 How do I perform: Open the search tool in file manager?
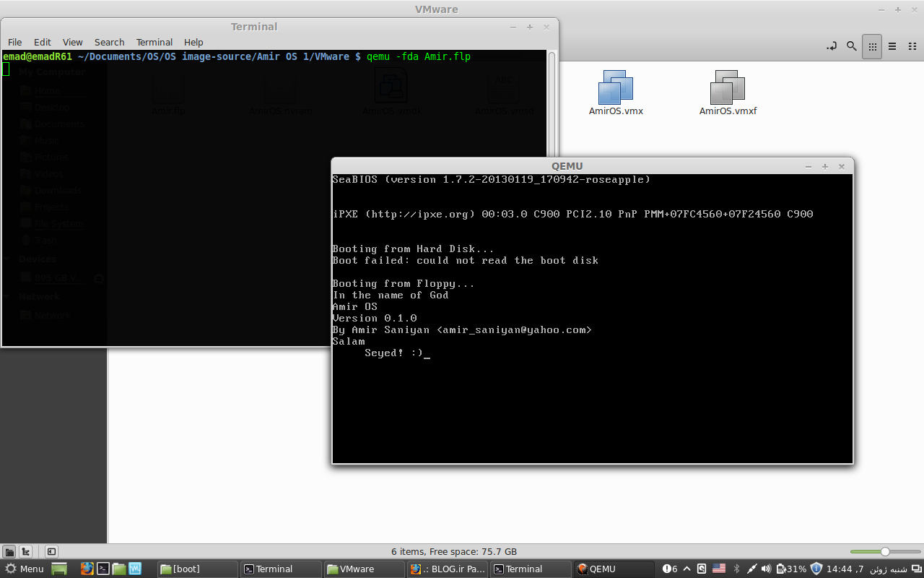click(852, 46)
